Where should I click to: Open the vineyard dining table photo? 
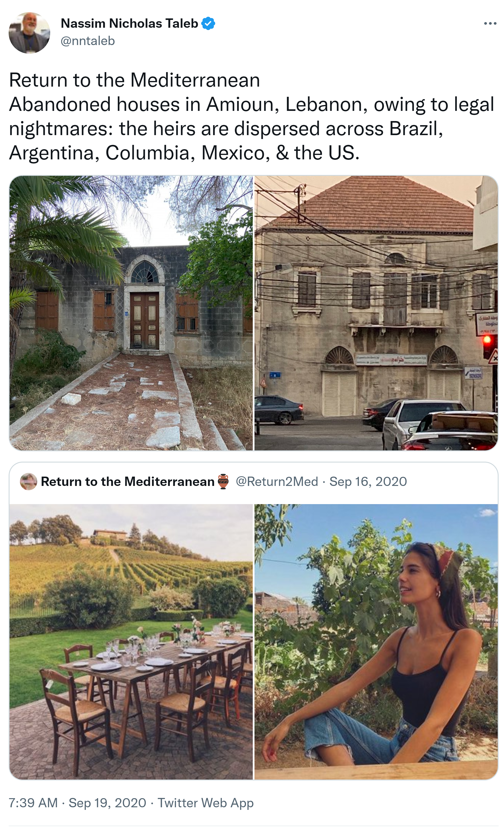(x=131, y=642)
